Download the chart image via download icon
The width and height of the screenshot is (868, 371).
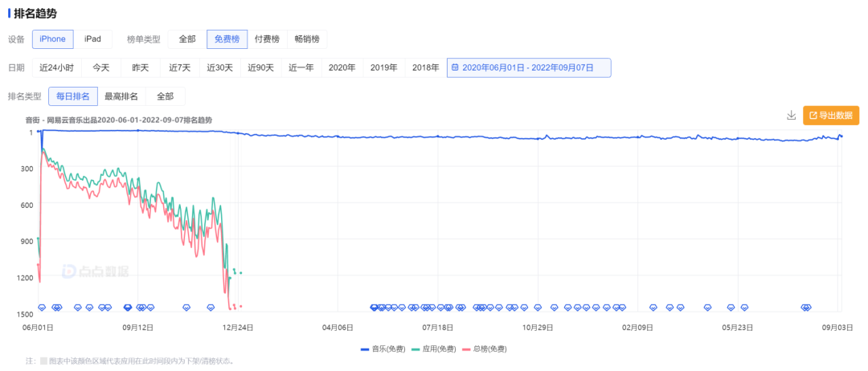[791, 115]
